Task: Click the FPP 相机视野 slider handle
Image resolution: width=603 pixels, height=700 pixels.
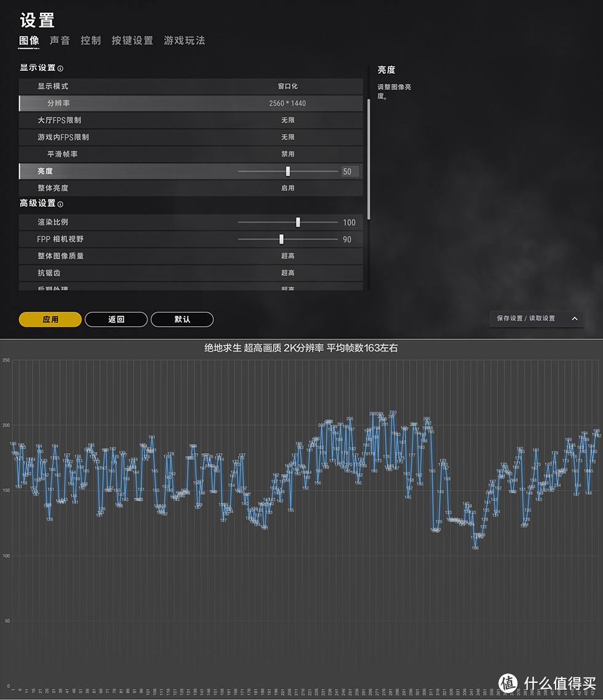Action: coord(281,239)
